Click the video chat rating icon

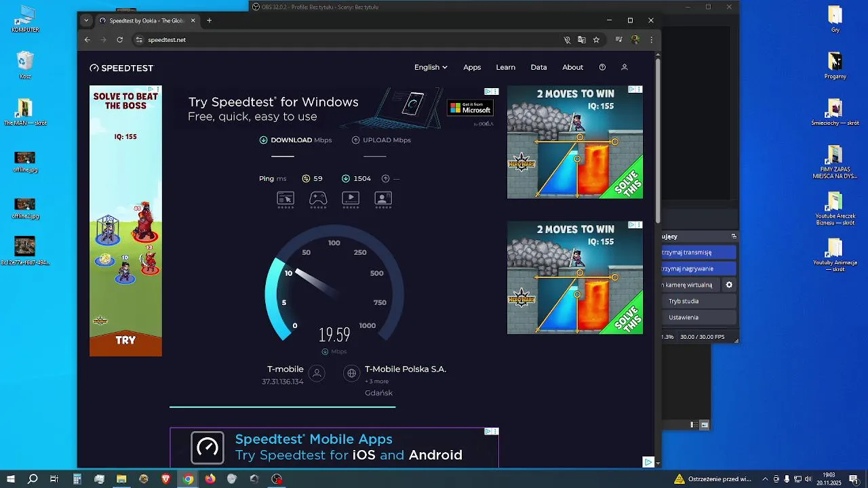(383, 198)
